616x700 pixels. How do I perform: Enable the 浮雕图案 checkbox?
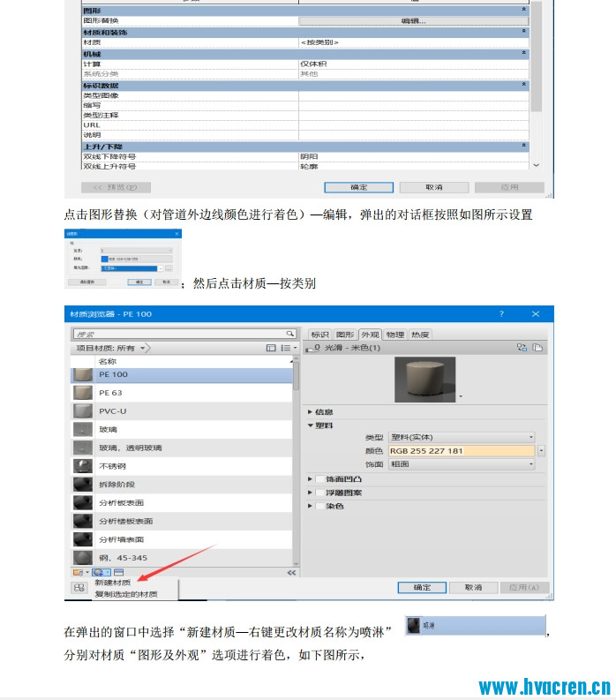coord(319,493)
